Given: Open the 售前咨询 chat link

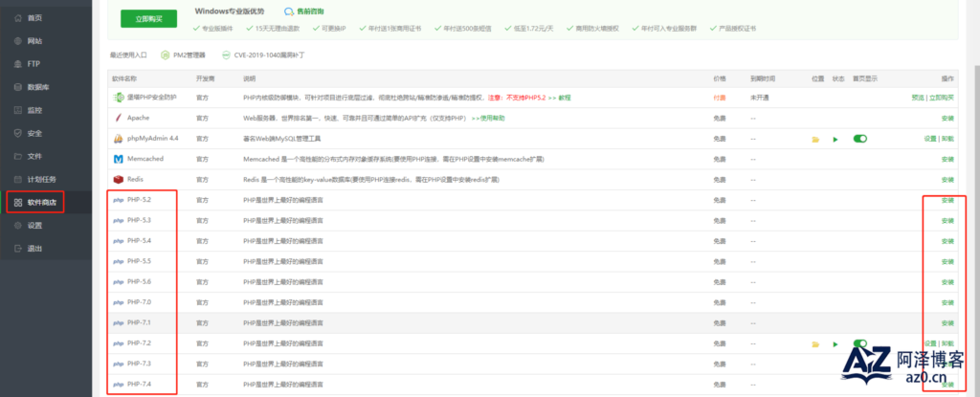Looking at the screenshot, I should point(304,11).
